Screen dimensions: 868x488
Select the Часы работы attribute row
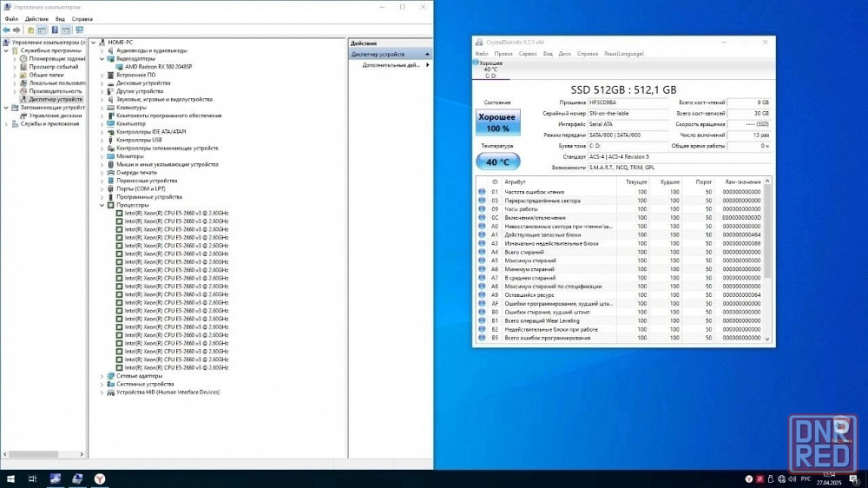(x=620, y=208)
